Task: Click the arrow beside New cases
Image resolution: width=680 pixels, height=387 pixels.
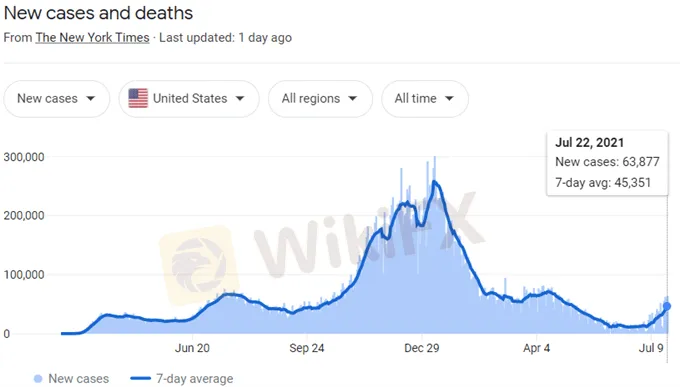Action: coord(91,98)
